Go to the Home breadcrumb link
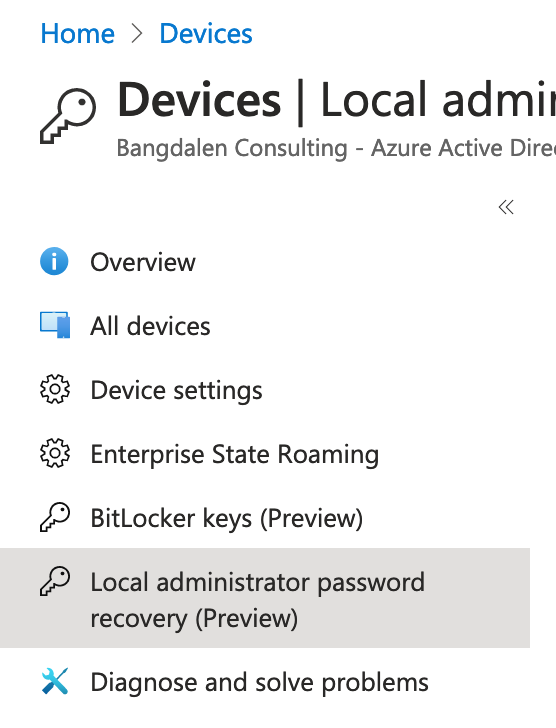Image resolution: width=556 pixels, height=728 pixels. pos(78,34)
